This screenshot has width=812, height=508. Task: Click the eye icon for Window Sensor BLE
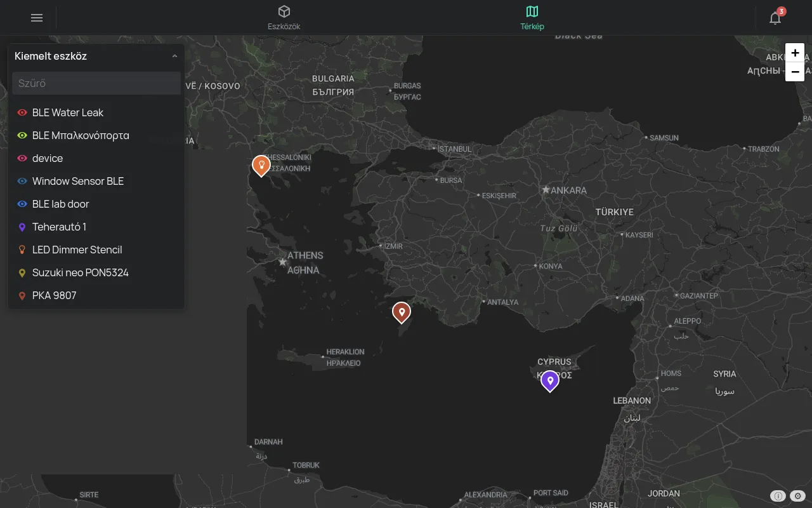pos(22,181)
